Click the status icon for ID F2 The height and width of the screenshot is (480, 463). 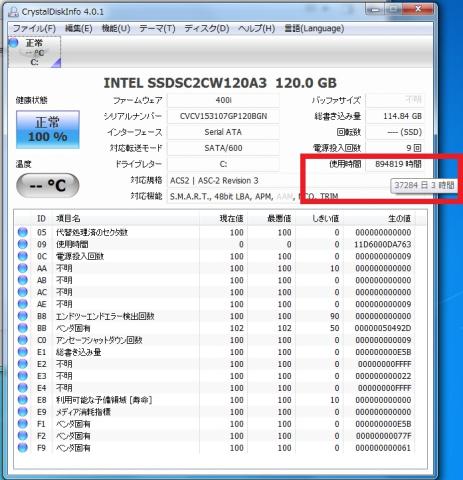pos(23,436)
